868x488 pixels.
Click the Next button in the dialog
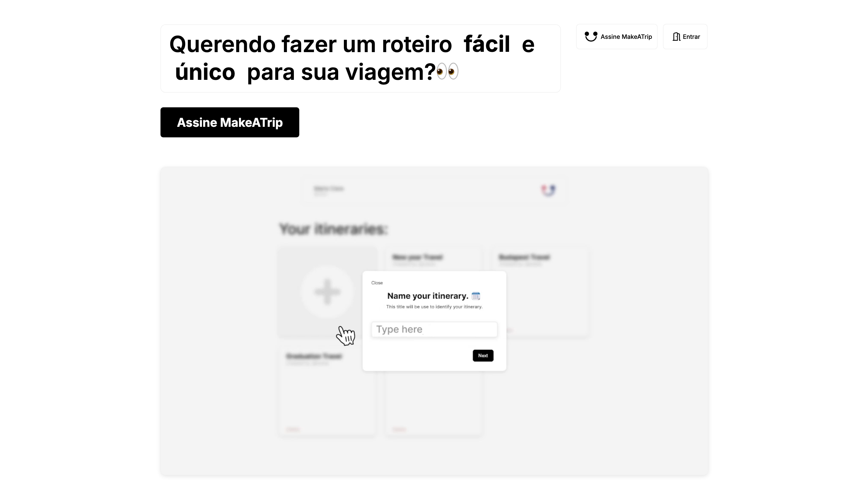coord(483,356)
